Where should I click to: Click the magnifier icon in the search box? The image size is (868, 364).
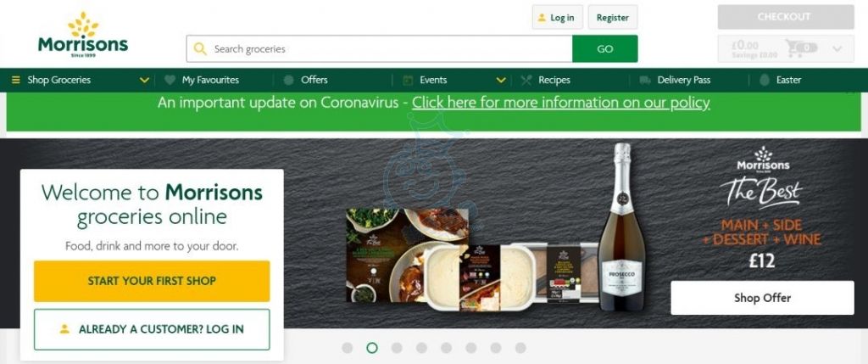coord(200,48)
